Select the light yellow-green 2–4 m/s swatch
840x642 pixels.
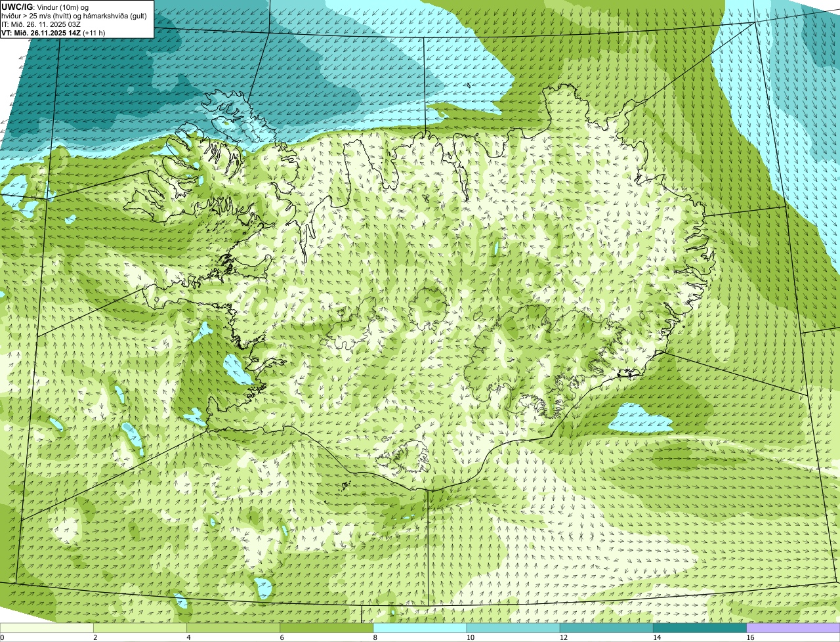pos(140,628)
